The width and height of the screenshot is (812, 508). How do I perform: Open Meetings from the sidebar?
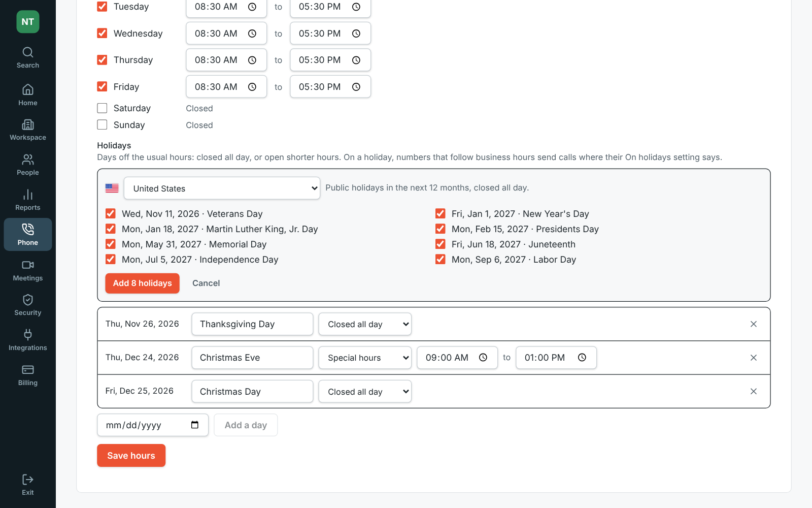pyautogui.click(x=27, y=271)
